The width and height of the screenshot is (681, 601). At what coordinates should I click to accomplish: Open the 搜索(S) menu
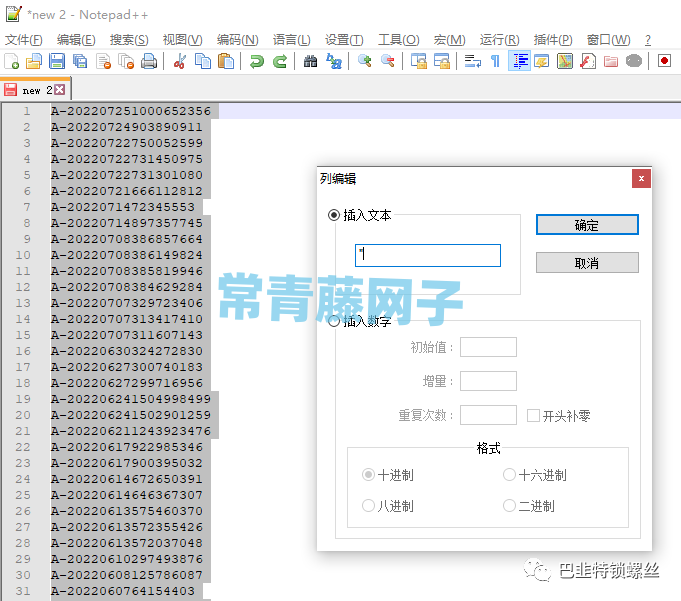(x=129, y=40)
